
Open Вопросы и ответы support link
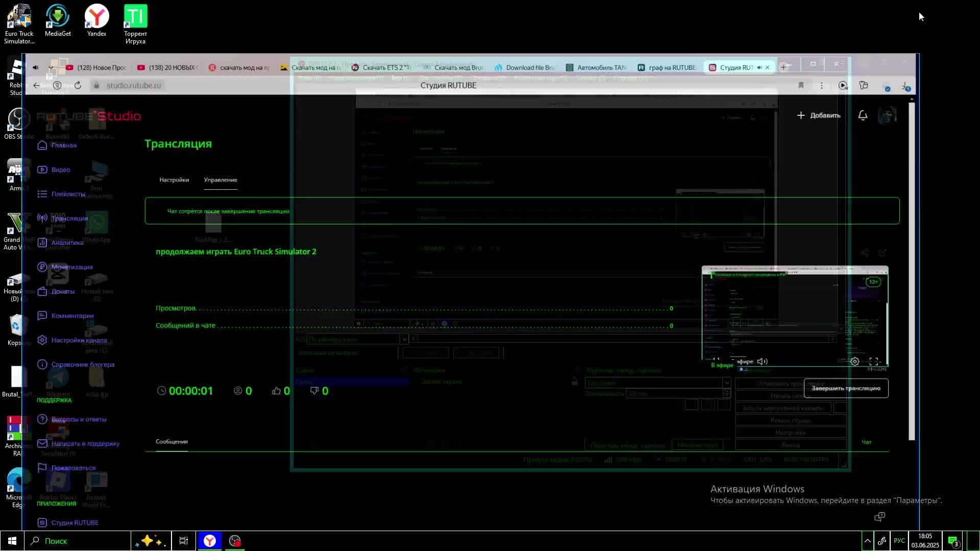click(x=72, y=419)
